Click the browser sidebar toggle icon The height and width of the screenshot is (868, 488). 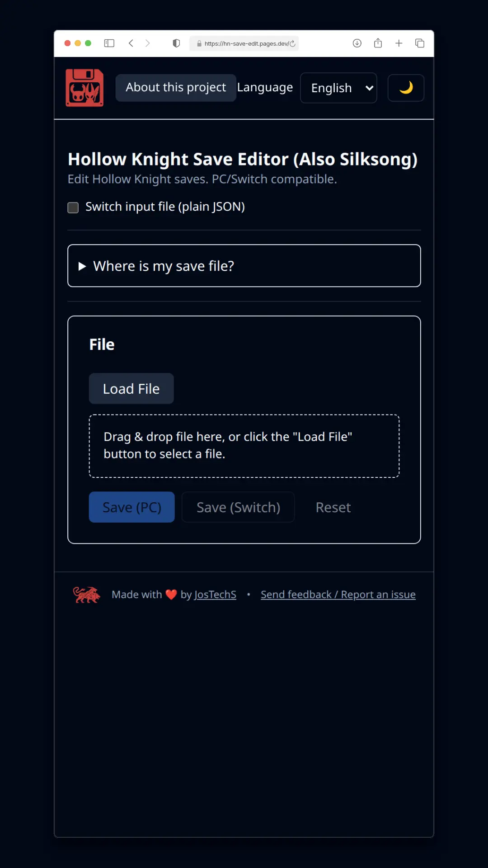(x=109, y=43)
